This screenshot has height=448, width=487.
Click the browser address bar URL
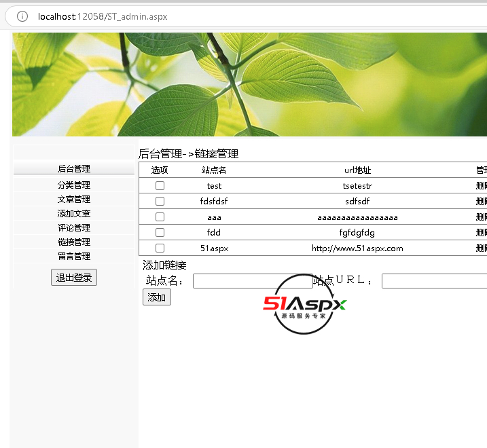click(102, 16)
